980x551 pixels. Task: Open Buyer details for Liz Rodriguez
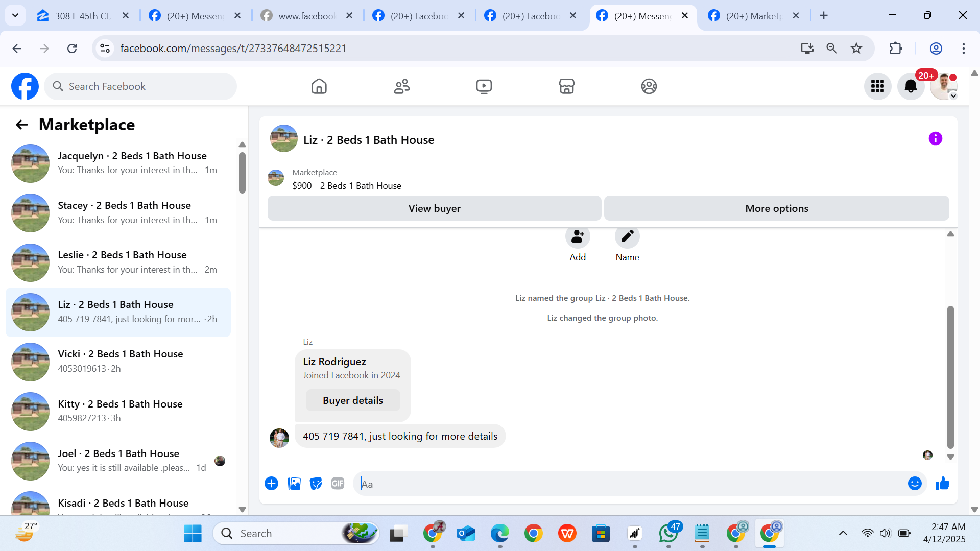tap(353, 400)
